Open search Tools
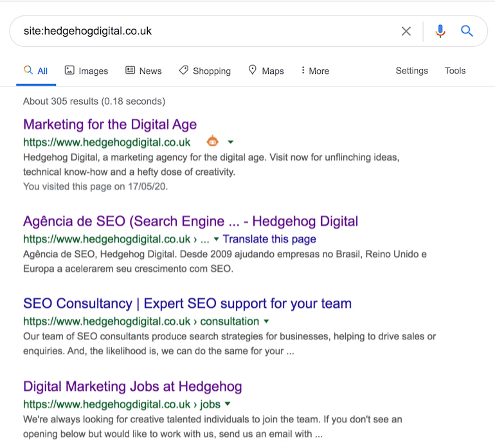The height and width of the screenshot is (448, 495). click(455, 71)
